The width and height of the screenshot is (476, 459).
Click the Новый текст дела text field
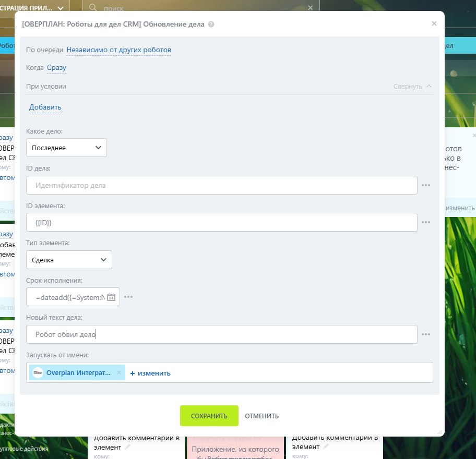pyautogui.click(x=221, y=334)
